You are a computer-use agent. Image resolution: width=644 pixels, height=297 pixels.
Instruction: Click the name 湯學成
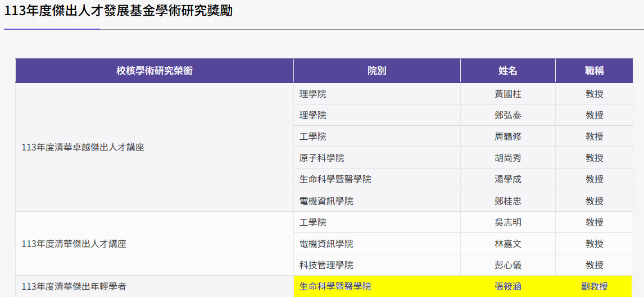pyautogui.click(x=507, y=179)
